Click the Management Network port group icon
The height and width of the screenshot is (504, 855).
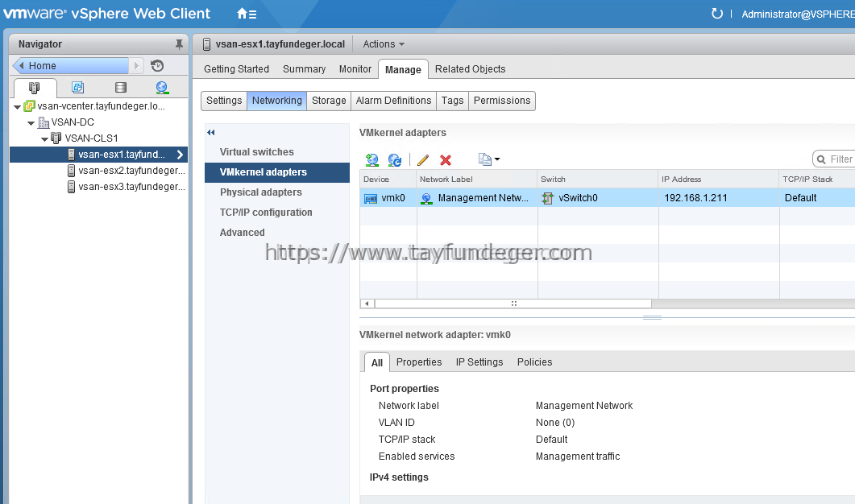pos(426,198)
